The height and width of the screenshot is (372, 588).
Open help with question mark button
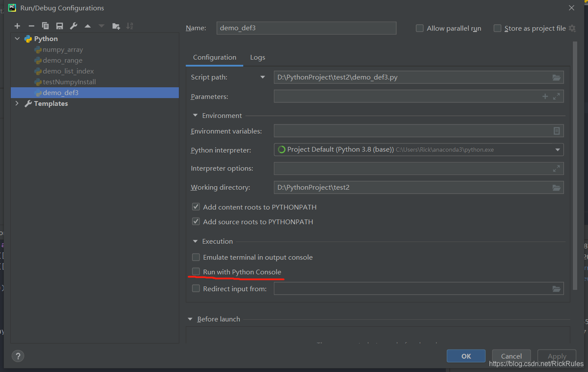tap(18, 356)
